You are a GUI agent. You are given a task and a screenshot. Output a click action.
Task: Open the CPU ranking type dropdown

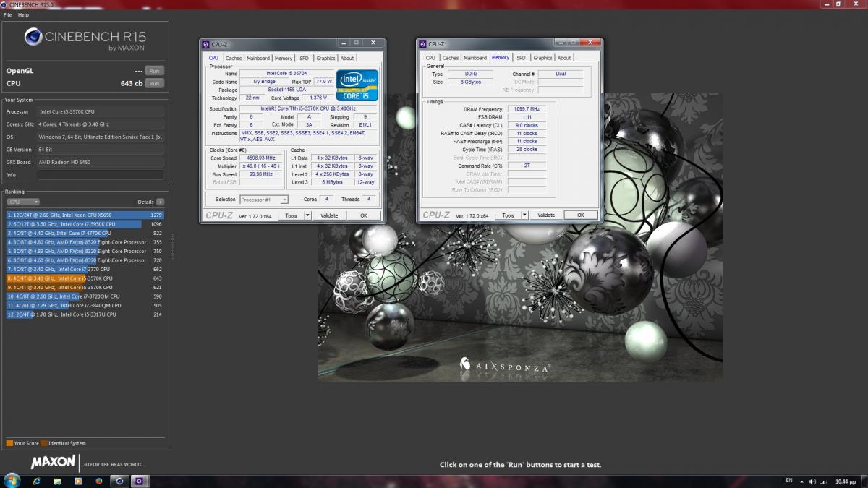click(x=23, y=202)
